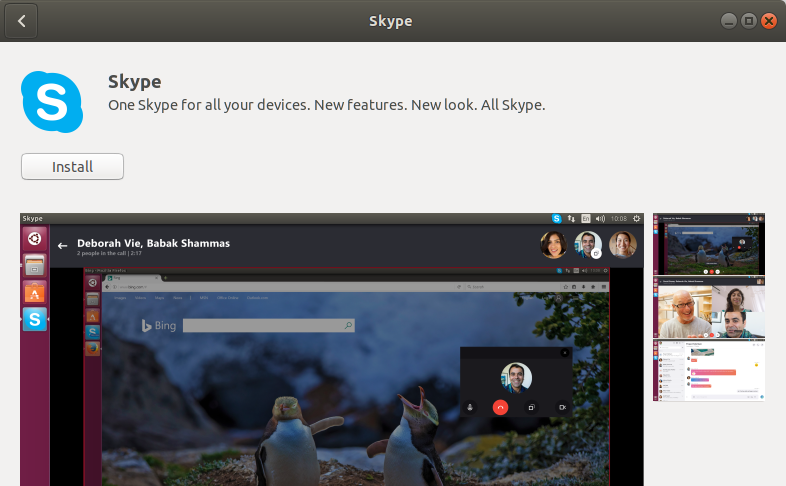Click the caller avatar in call overlay
The height and width of the screenshot is (486, 786).
click(516, 377)
